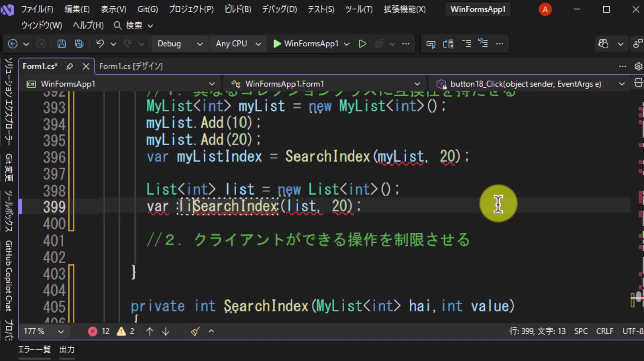The width and height of the screenshot is (644, 361).
Task: Open the GitHub Copilot Chat side tab
Action: (x=9, y=276)
